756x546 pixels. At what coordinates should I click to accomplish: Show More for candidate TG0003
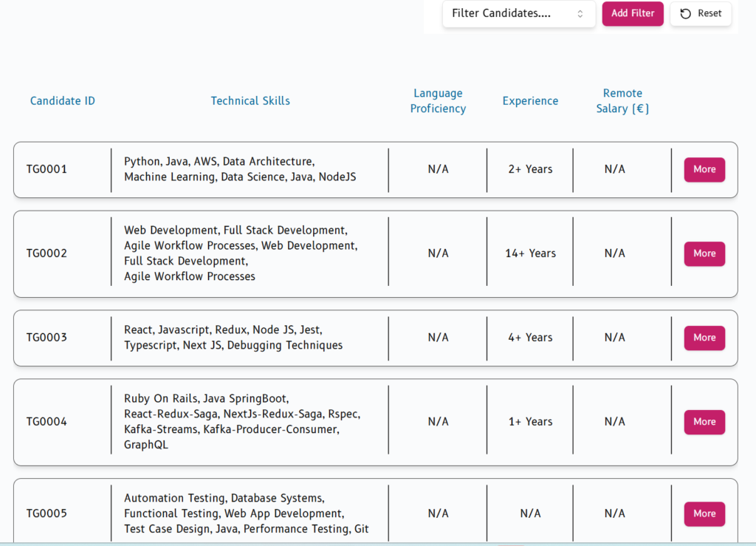pos(704,338)
